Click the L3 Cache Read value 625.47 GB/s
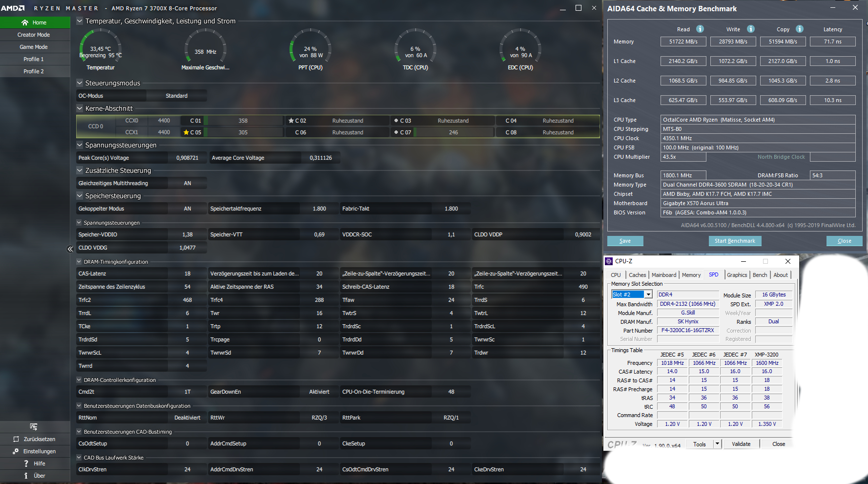868x484 pixels. (683, 100)
